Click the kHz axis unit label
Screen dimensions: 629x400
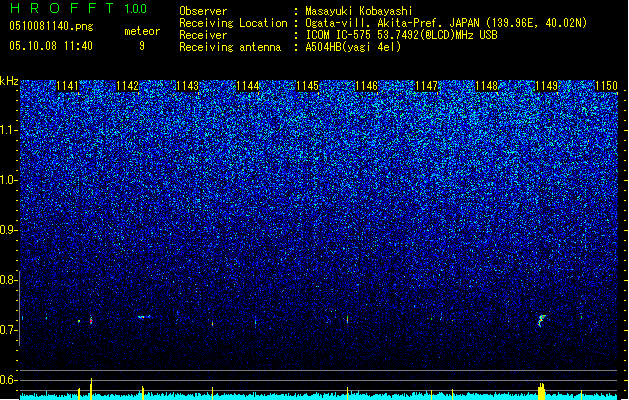(x=9, y=81)
